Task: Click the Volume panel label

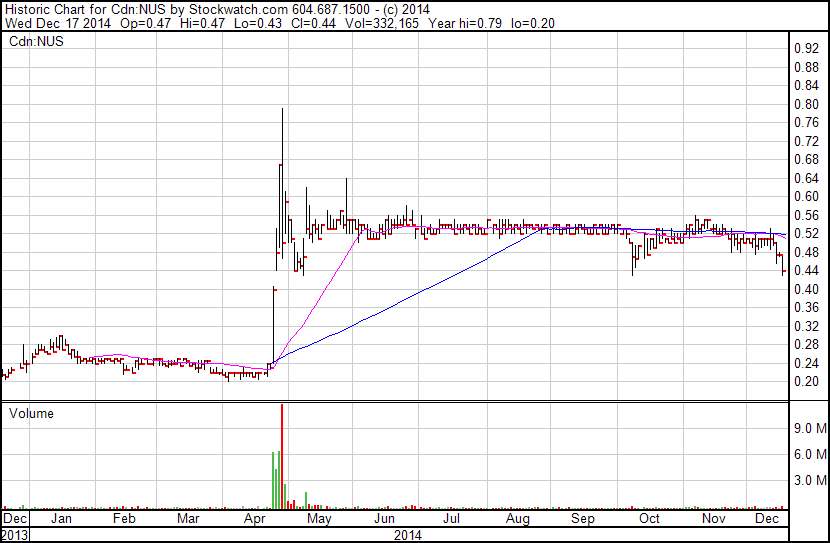Action: coord(31,413)
